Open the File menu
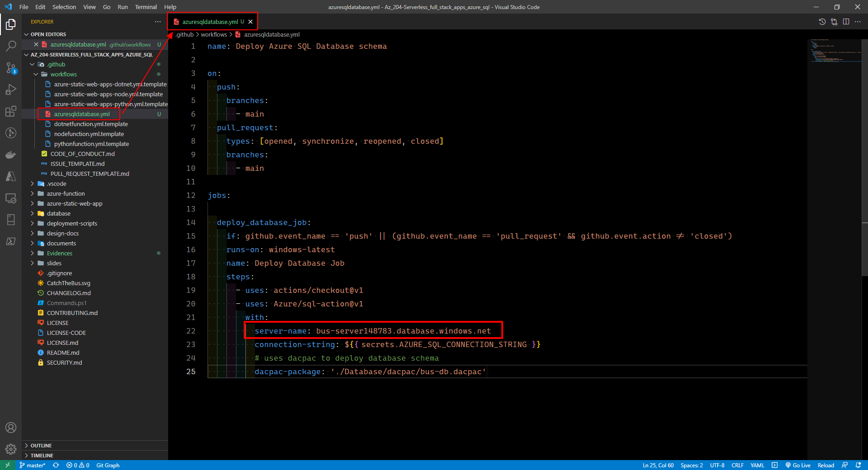Image resolution: width=868 pixels, height=470 pixels. click(24, 7)
